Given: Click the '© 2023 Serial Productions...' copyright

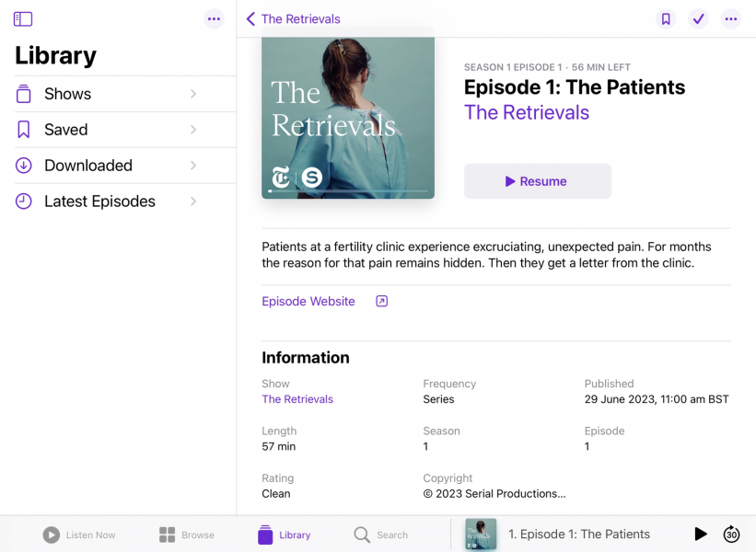Looking at the screenshot, I should (494, 494).
